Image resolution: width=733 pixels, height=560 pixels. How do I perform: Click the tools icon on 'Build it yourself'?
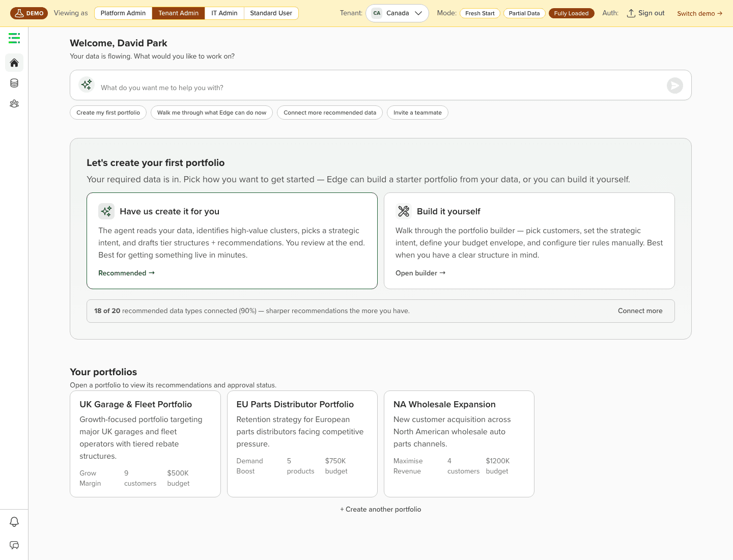(404, 211)
